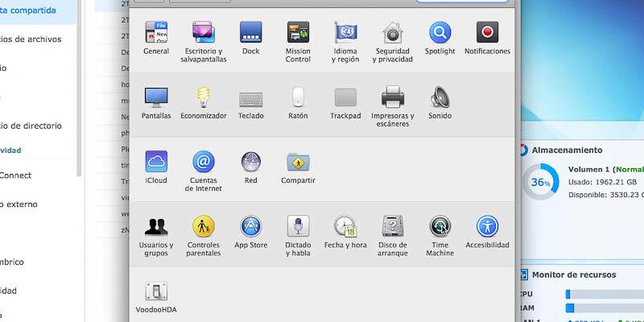Open Cuentas de Internet preferences
This screenshot has width=644, height=322.
(204, 171)
